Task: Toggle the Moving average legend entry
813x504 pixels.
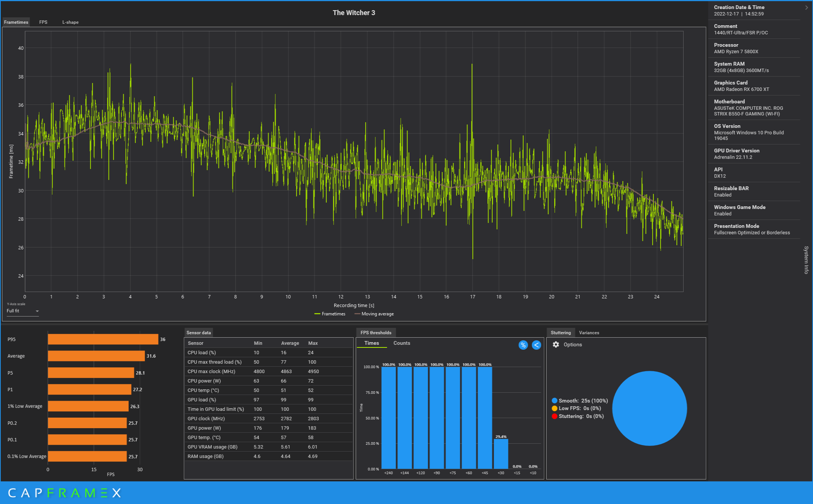Action: (374, 314)
